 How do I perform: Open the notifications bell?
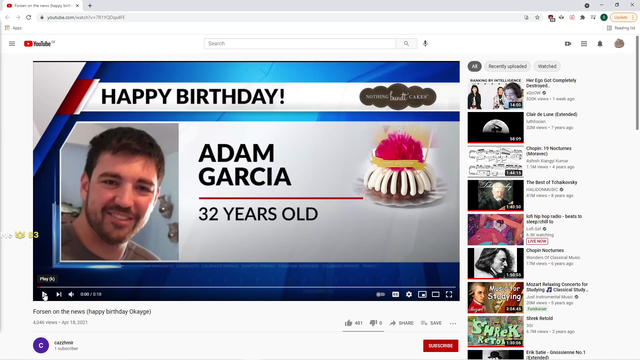[x=600, y=44]
